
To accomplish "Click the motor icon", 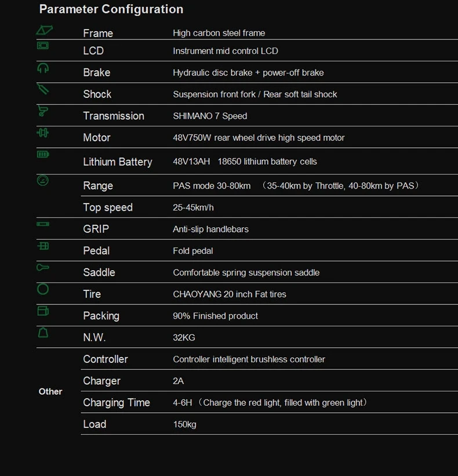I will coord(43,133).
